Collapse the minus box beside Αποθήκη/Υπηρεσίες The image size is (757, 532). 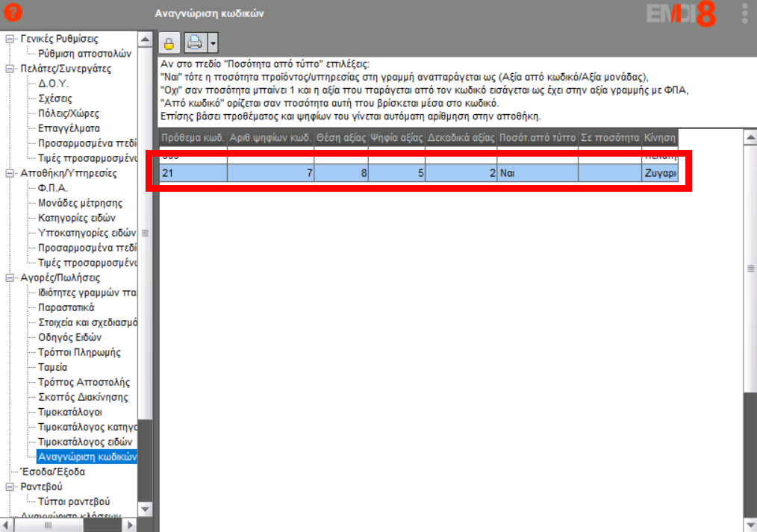[10, 173]
